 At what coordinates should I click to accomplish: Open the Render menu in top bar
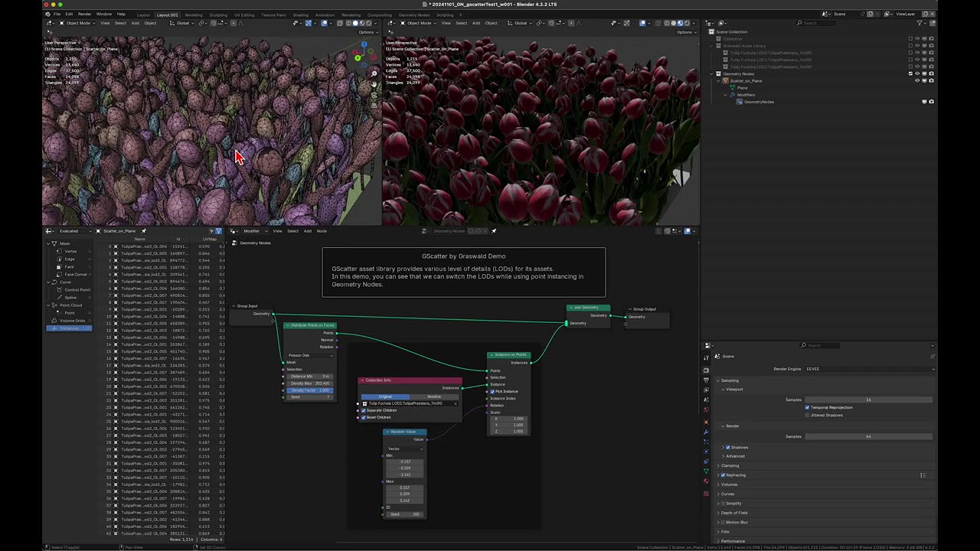pyautogui.click(x=85, y=14)
